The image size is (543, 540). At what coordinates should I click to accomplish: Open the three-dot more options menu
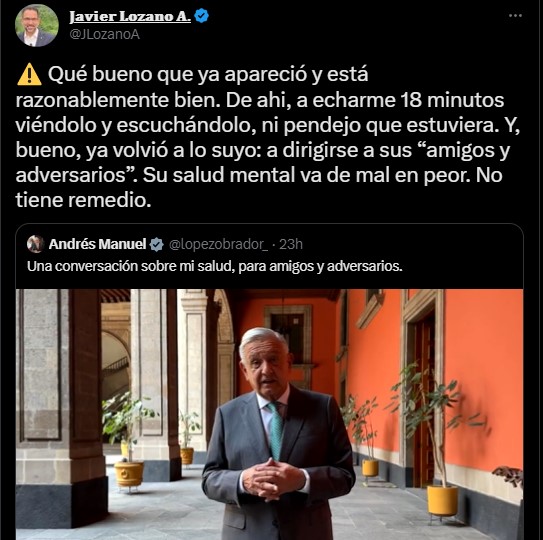pos(515,16)
